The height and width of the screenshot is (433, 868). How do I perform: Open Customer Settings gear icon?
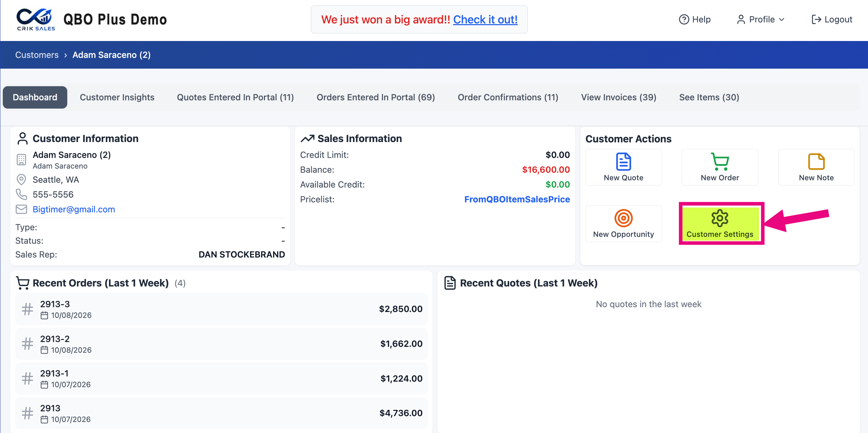click(x=720, y=218)
